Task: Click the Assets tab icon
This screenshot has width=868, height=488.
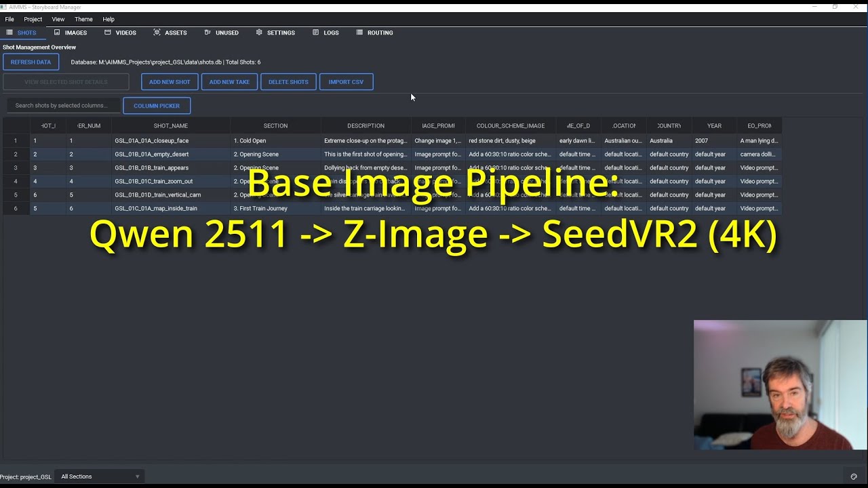Action: click(157, 32)
